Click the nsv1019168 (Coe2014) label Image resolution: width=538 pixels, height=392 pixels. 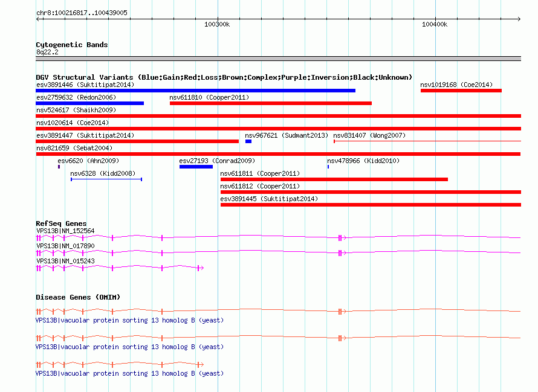click(x=456, y=85)
